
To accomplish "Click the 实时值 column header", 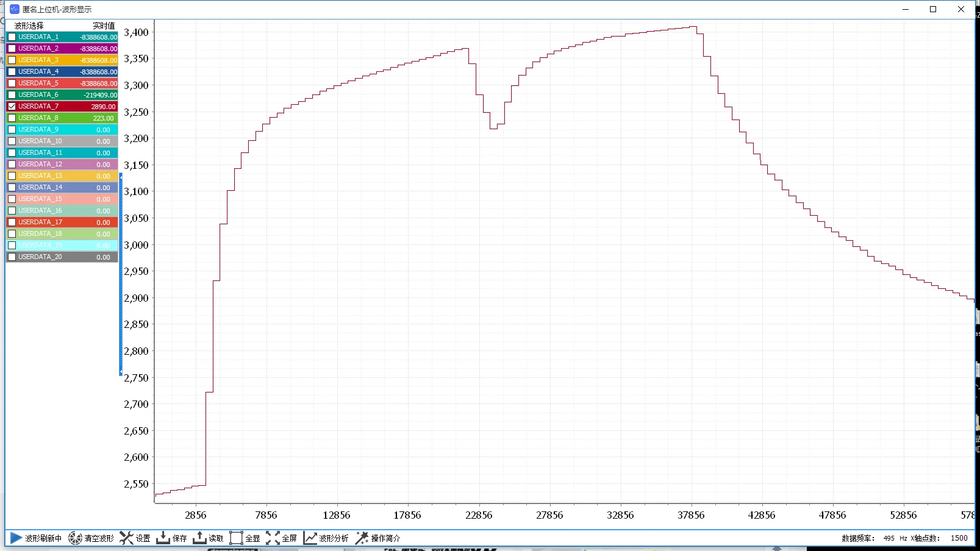I will click(104, 26).
